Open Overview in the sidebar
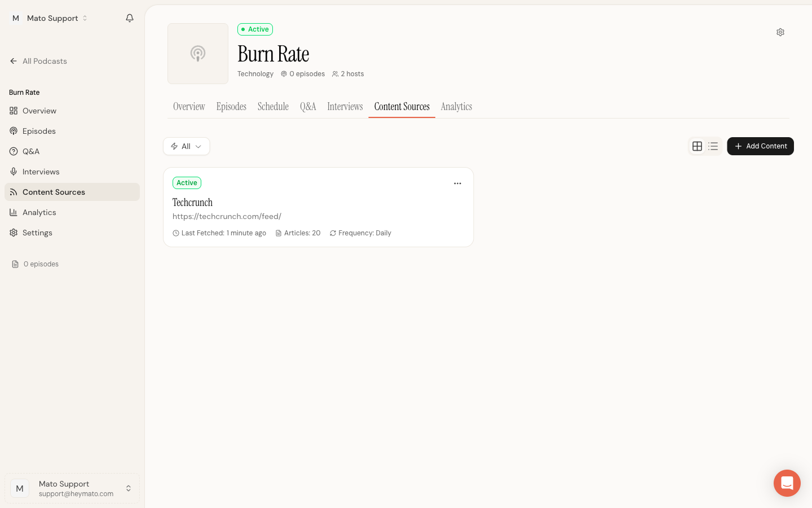812x508 pixels. click(72, 111)
